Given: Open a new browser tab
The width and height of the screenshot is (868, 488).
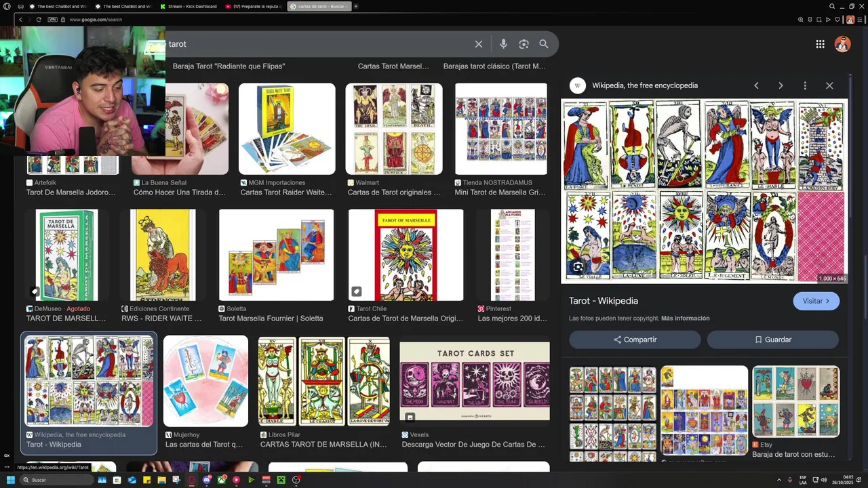Looking at the screenshot, I should [x=356, y=6].
